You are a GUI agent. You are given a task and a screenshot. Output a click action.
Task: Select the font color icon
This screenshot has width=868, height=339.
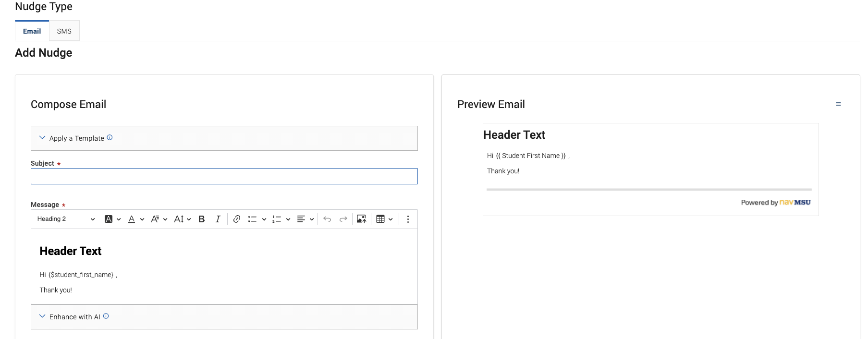[132, 219]
